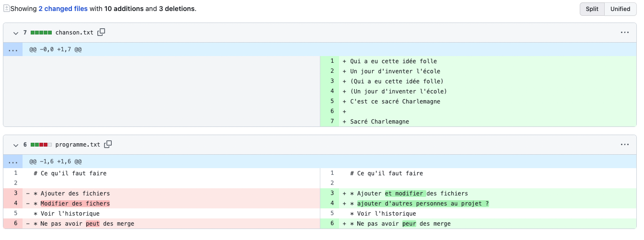Open the three-dot options menu for programme.txt

624,145
